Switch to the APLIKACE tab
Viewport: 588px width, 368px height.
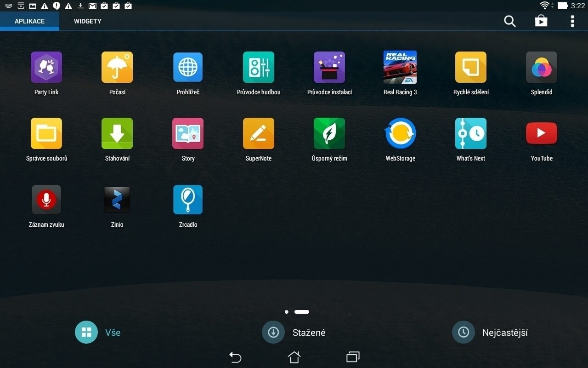pos(29,21)
